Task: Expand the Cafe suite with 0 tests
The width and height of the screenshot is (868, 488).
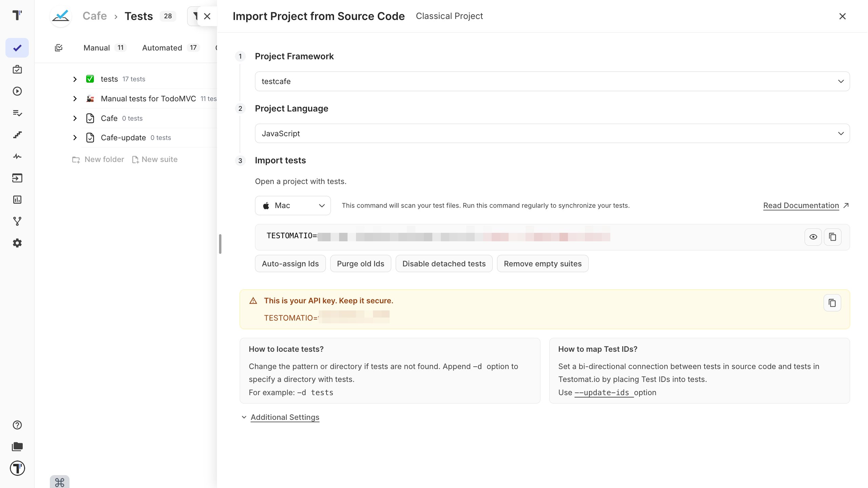Action: (75, 118)
